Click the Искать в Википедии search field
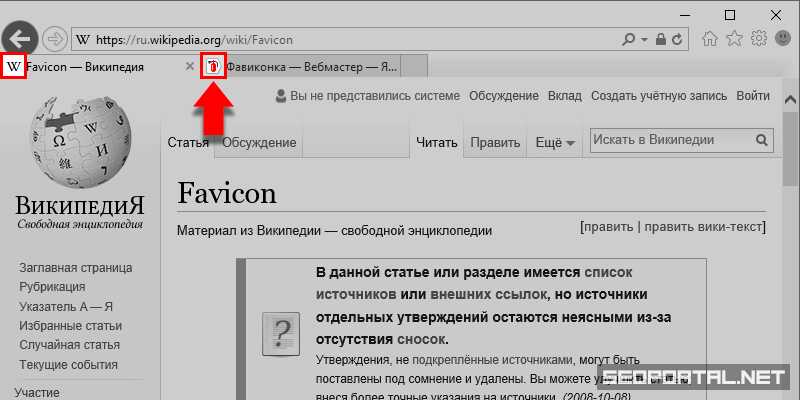 [670, 142]
